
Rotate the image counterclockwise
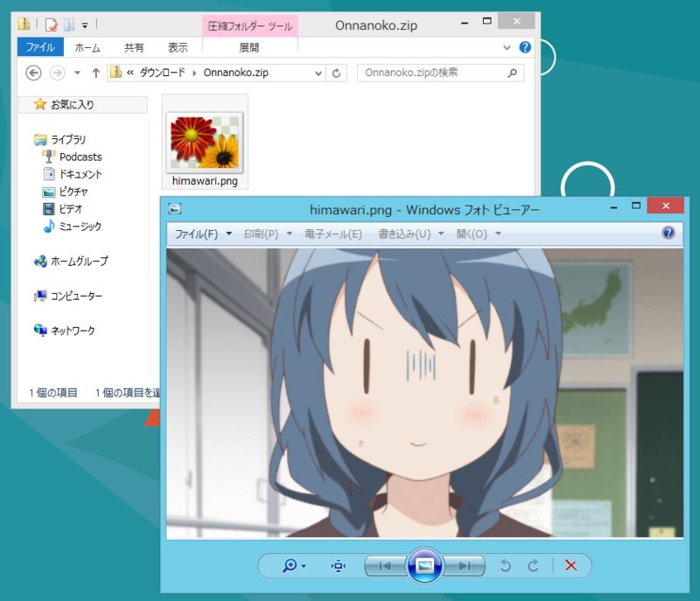pos(506,566)
